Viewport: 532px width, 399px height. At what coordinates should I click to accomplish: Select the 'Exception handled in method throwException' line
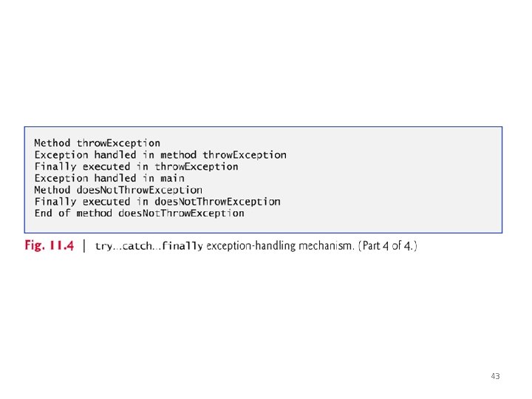click(x=160, y=154)
